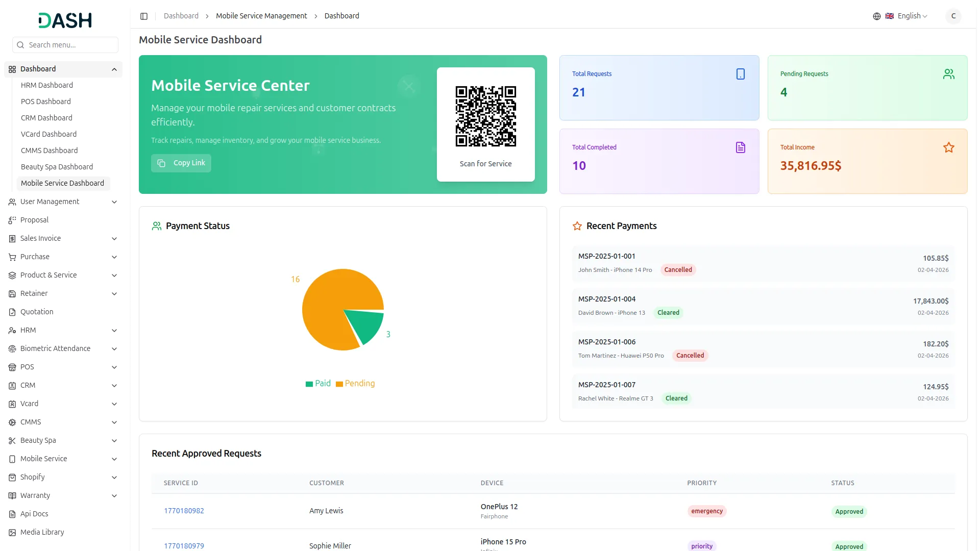Hide the Dashboard section via its chevron
Screen dimensions: 980x551
pos(114,69)
